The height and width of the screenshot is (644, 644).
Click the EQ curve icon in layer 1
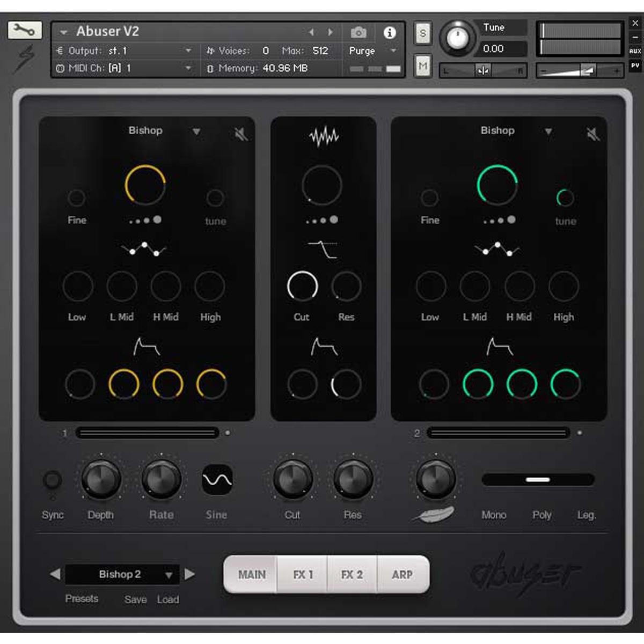[x=143, y=249]
